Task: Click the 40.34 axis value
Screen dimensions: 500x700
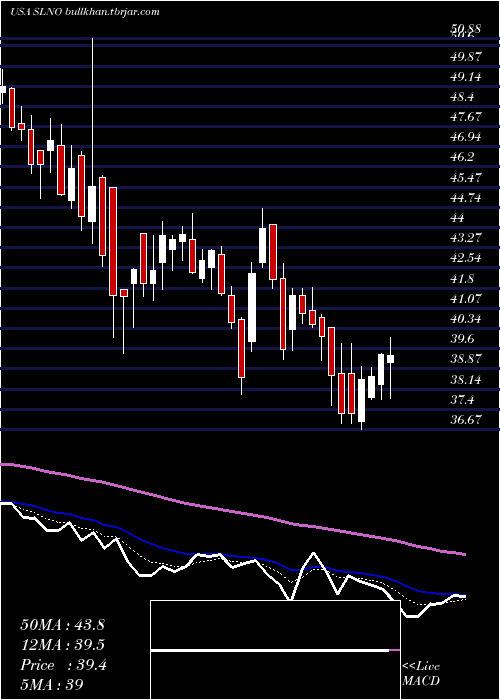Action: click(466, 319)
